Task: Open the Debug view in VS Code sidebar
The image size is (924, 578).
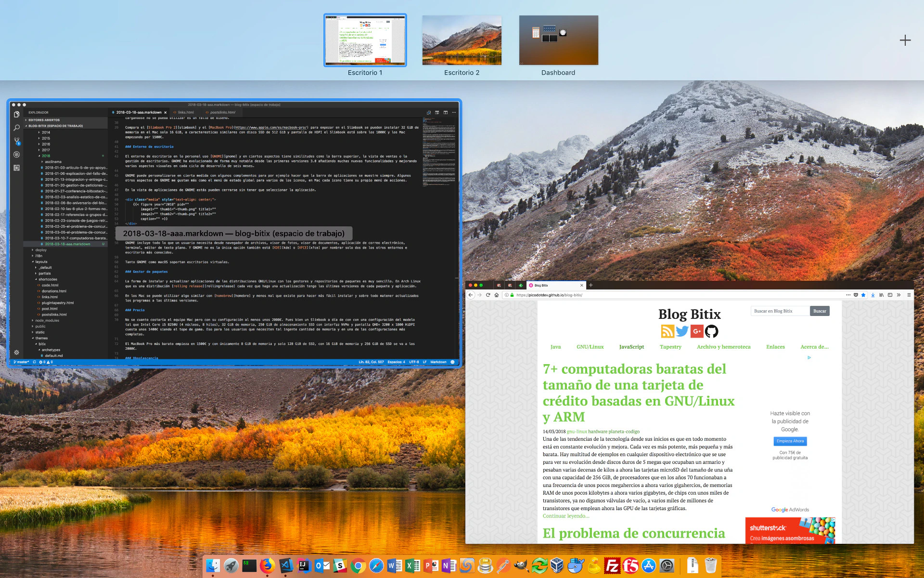Action: click(16, 155)
